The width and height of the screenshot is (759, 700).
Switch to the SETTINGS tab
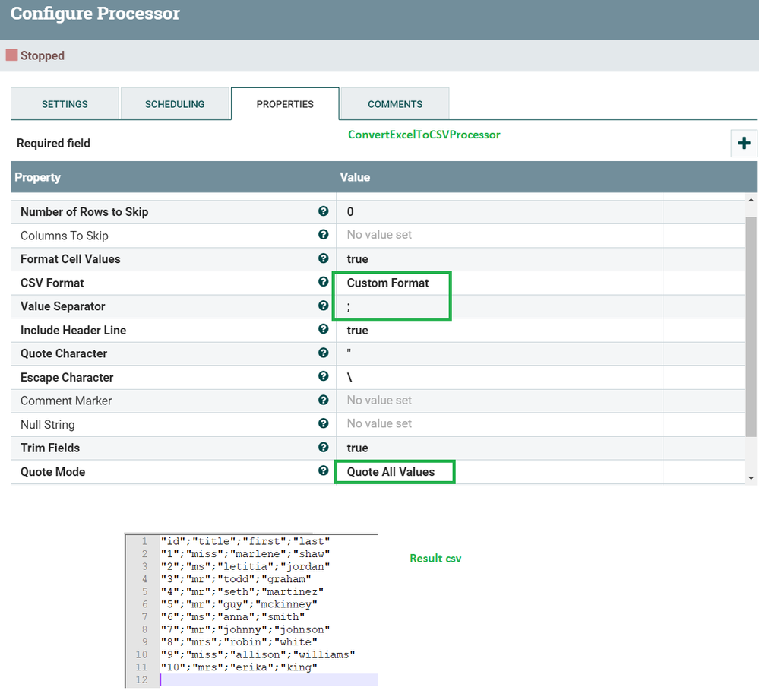coord(65,104)
